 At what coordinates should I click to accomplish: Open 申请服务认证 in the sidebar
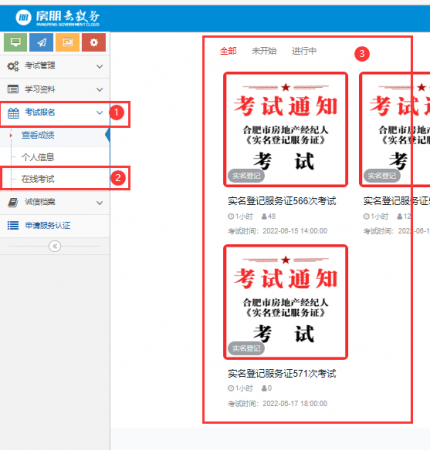55,225
